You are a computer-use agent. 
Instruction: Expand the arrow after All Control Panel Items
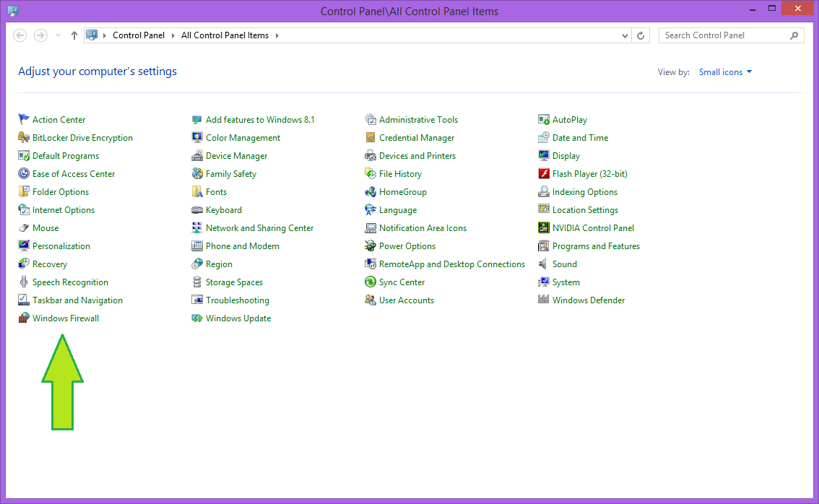click(277, 35)
